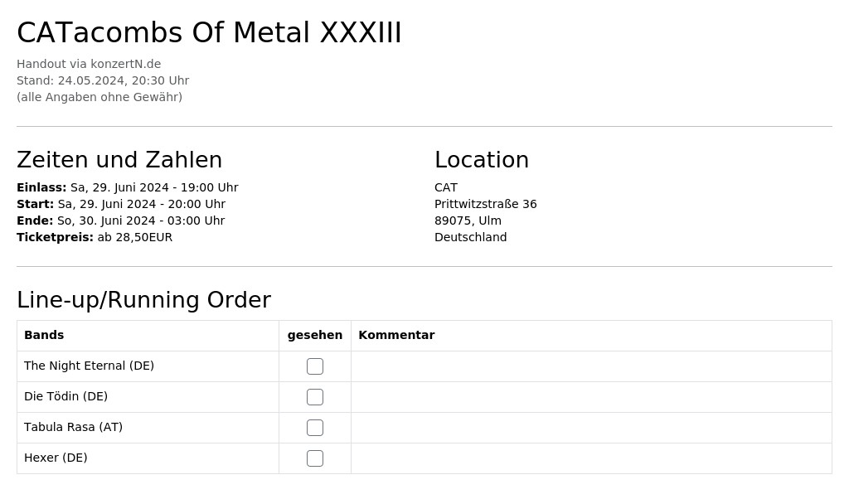Click the Kommentar cell for The Night Eternal
The image size is (849, 504).
click(x=591, y=366)
